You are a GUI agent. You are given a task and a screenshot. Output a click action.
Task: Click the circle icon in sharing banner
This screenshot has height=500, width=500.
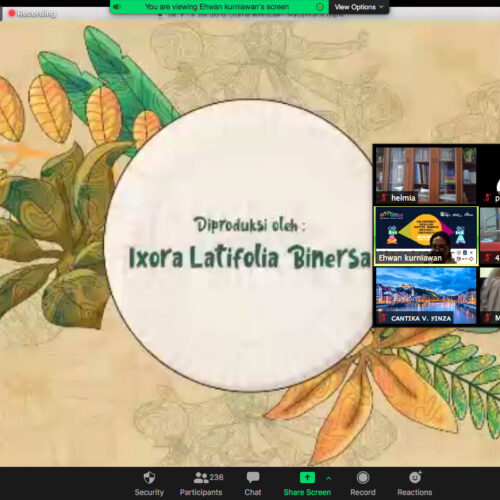pos(320,7)
